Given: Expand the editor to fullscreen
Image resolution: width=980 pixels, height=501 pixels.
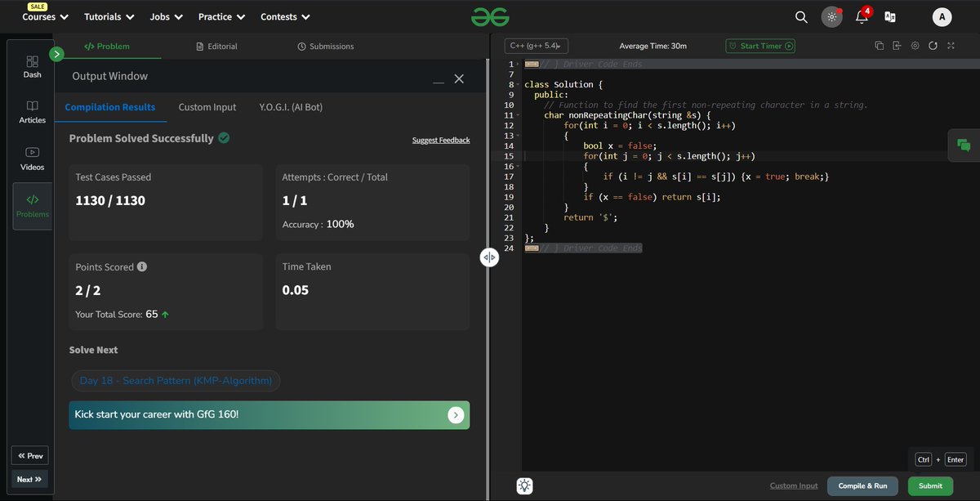Looking at the screenshot, I should tap(951, 46).
